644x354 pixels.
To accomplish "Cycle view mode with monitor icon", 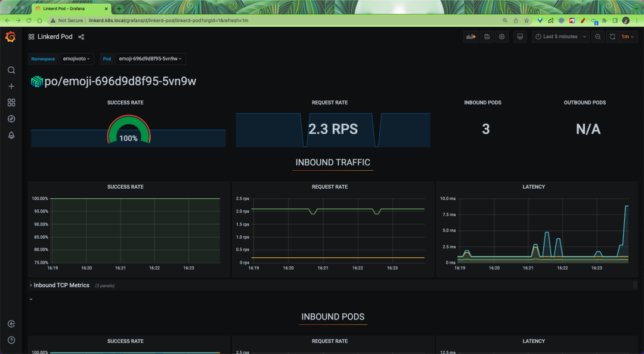I will click(520, 36).
